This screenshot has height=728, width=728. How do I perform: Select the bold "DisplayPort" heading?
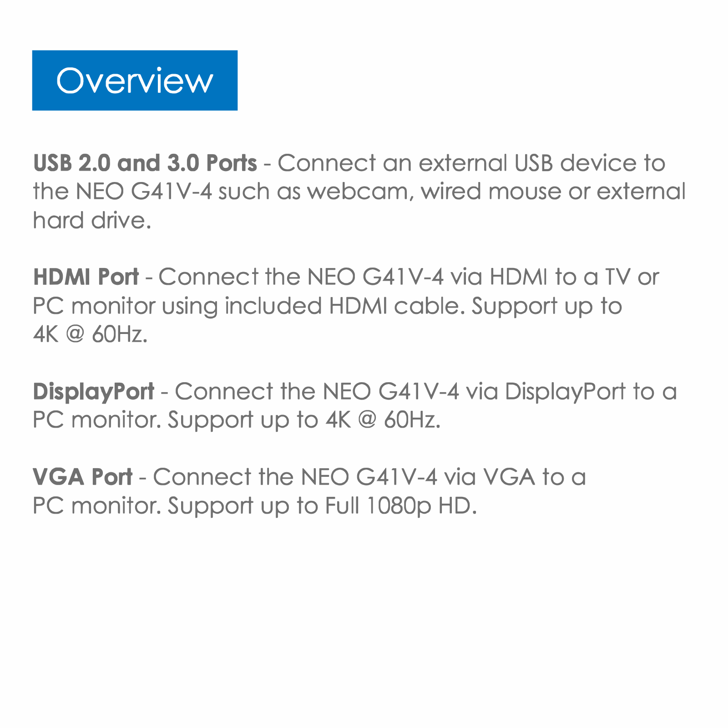(x=94, y=392)
